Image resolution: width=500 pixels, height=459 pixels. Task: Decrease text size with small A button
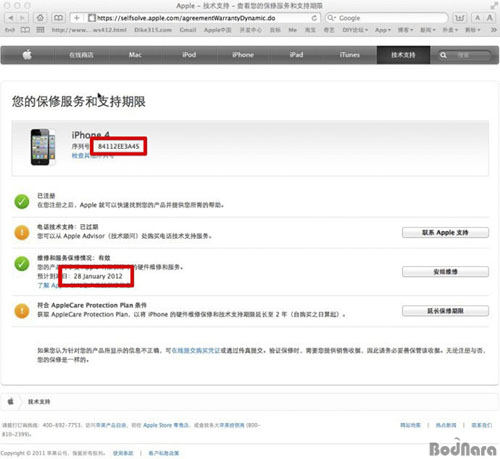click(477, 18)
